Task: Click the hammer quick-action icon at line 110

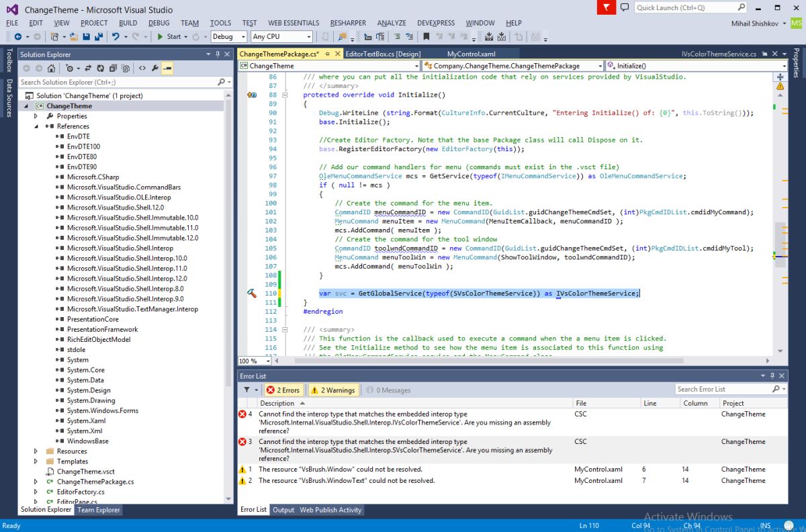Action: [x=252, y=294]
